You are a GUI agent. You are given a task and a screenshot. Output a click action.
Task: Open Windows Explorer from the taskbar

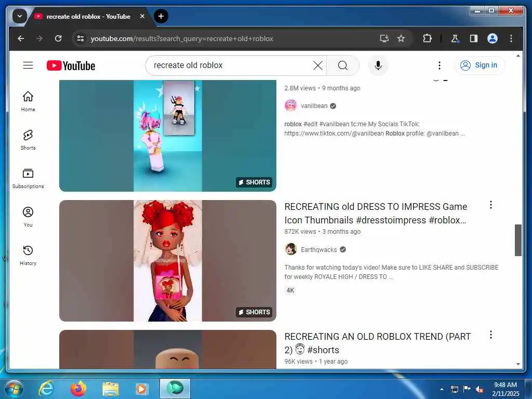pyautogui.click(x=110, y=389)
